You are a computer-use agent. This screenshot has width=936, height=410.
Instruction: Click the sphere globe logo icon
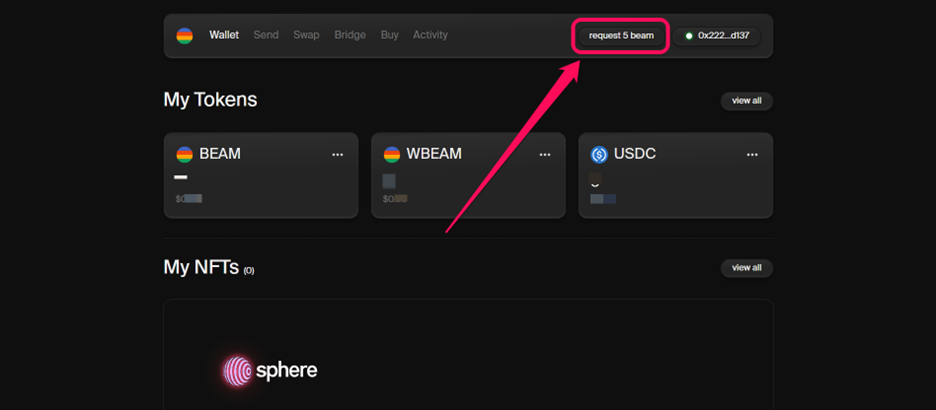click(237, 371)
